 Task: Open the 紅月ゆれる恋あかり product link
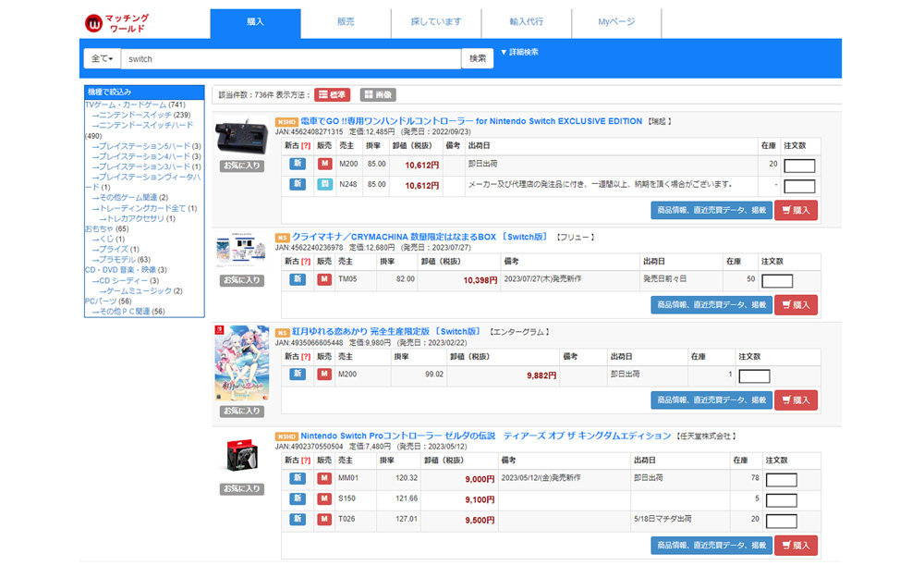(x=386, y=331)
